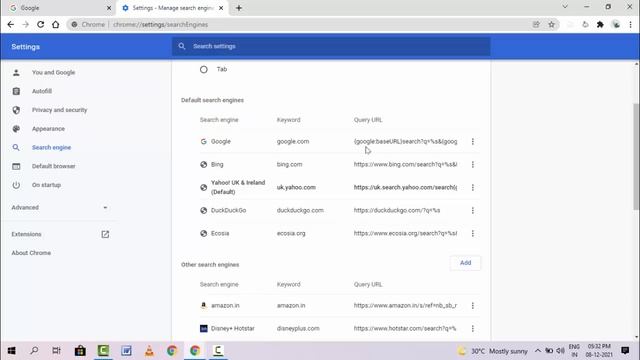Click the Google search engine row name

[221, 142]
